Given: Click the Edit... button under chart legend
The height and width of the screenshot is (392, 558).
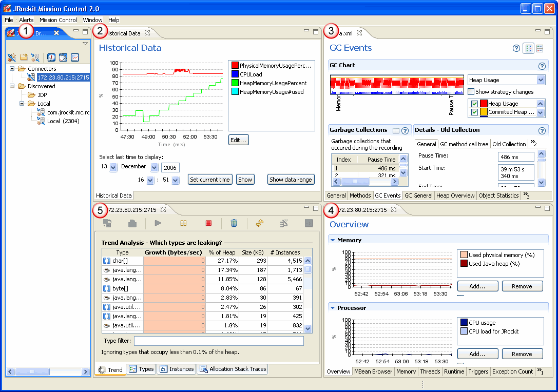Looking at the screenshot, I should click(238, 140).
